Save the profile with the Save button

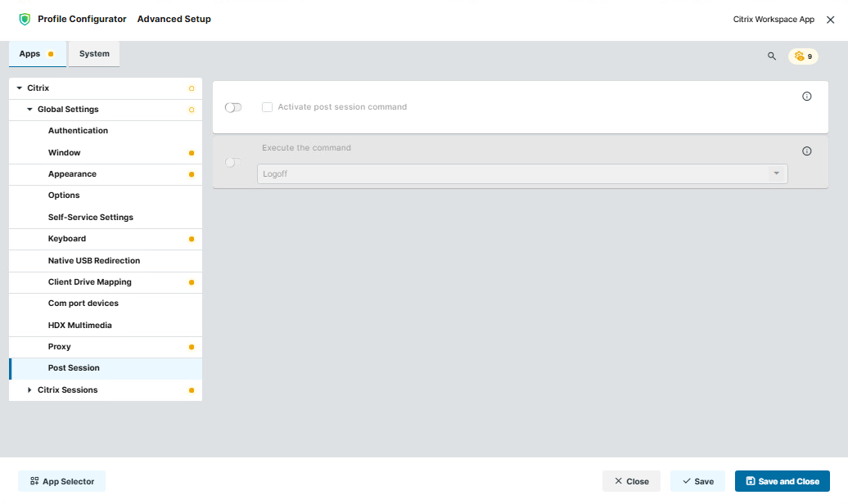point(697,481)
